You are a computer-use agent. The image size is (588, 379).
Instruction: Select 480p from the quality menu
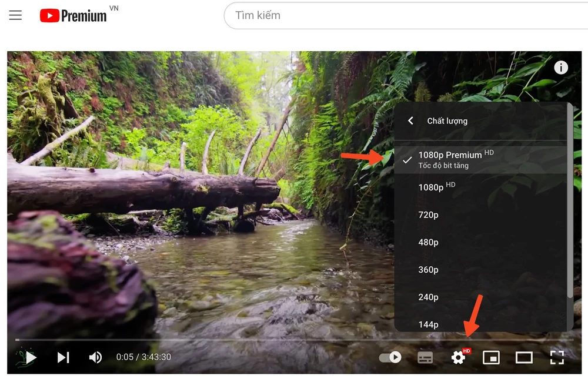click(429, 242)
